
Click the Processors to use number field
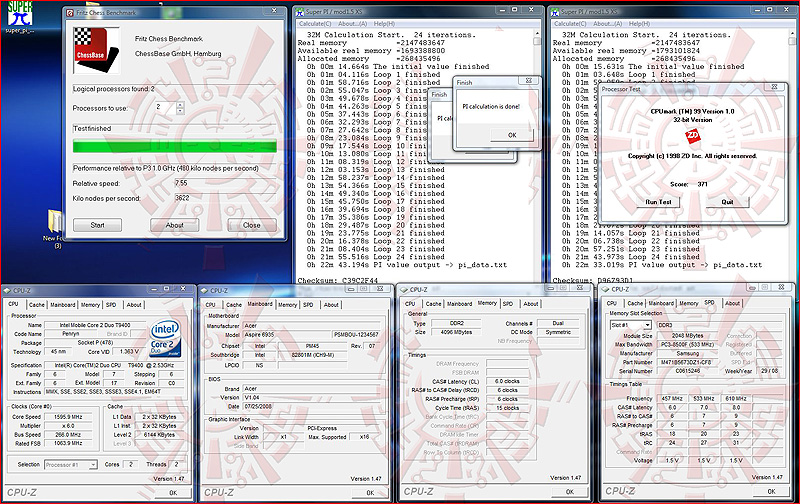tap(165, 108)
